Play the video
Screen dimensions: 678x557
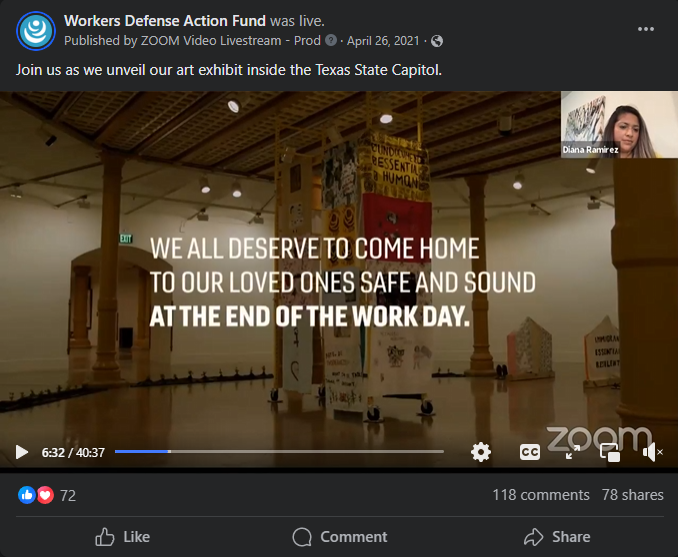(22, 452)
